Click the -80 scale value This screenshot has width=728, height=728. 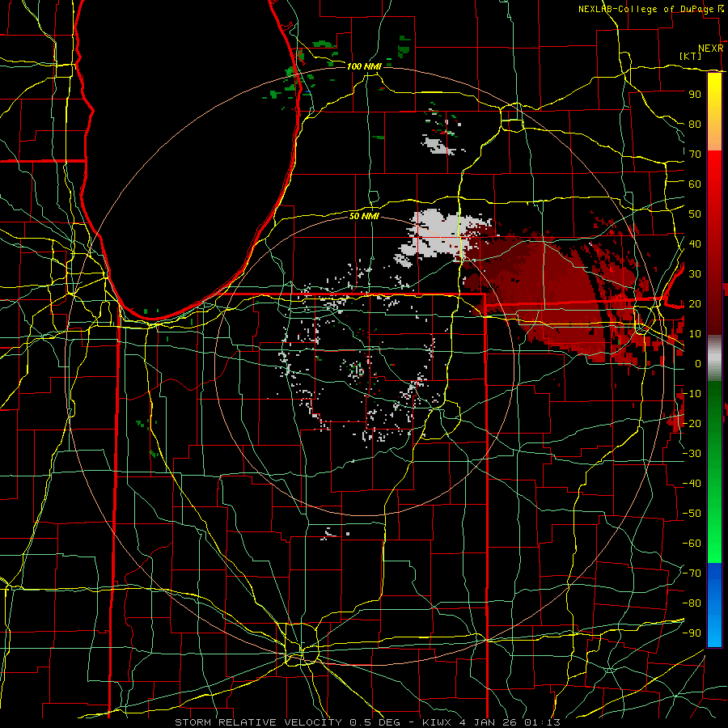[x=692, y=603]
